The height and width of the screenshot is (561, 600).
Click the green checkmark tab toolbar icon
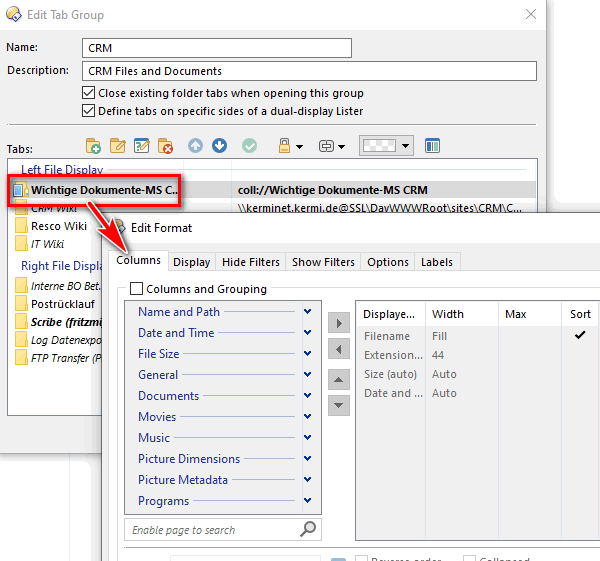click(x=249, y=146)
